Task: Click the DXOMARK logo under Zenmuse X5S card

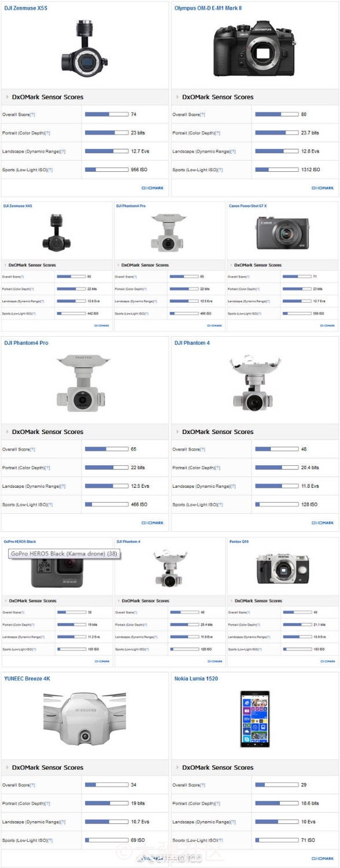Action: click(x=153, y=188)
